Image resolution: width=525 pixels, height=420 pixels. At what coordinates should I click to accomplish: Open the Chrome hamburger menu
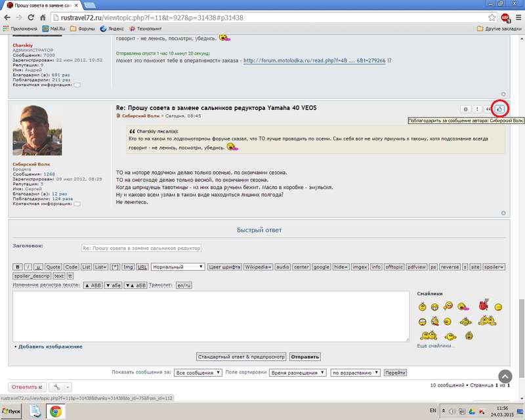pyautogui.click(x=516, y=18)
